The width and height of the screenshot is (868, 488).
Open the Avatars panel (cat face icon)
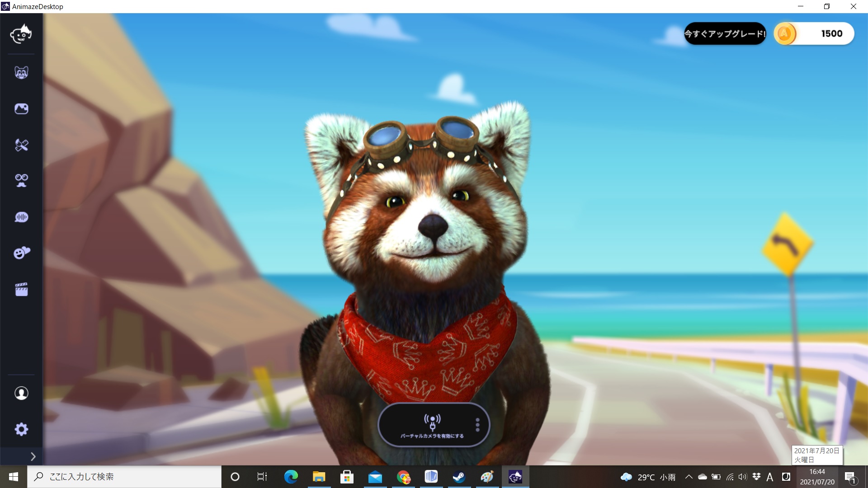click(21, 73)
